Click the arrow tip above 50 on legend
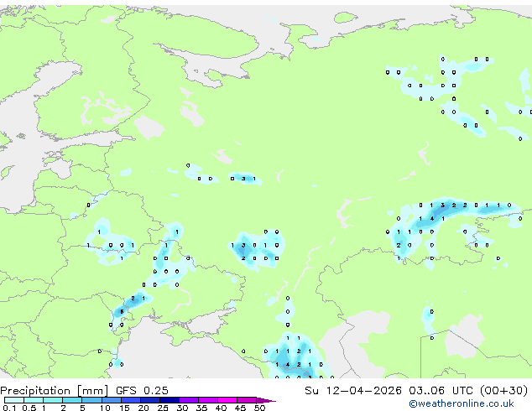532x411 pixels. 266,400
